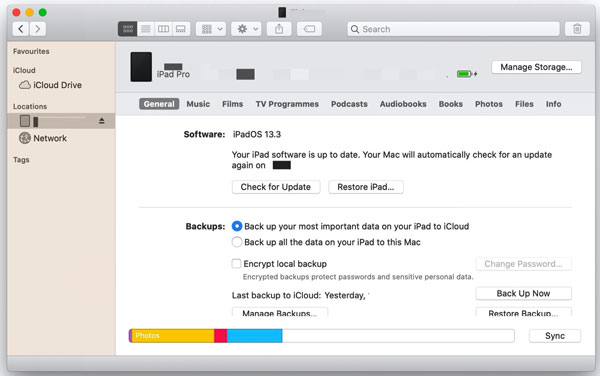Click Restore Backup button

coord(523,312)
